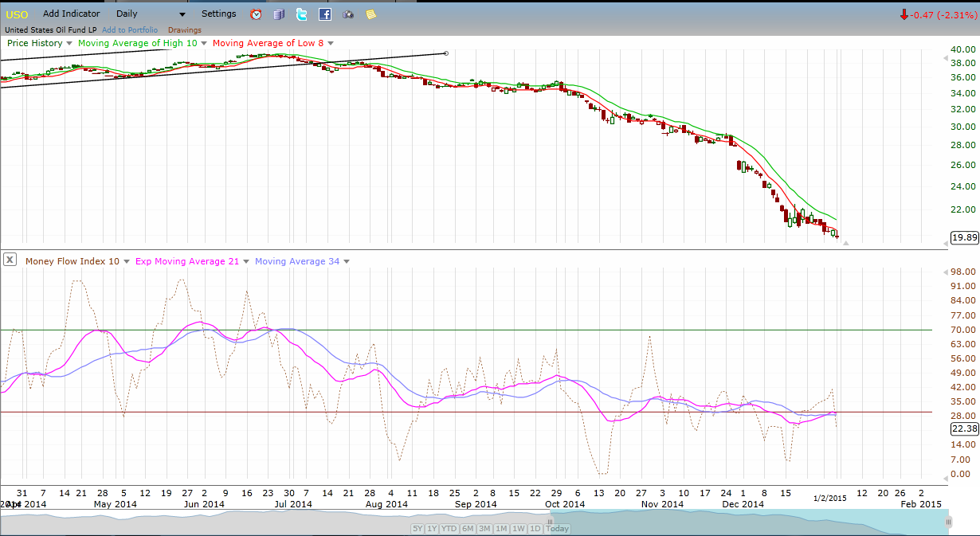Screen dimensions: 980x536
Task: Click the small triangle marker below last candle
Action: (846, 242)
